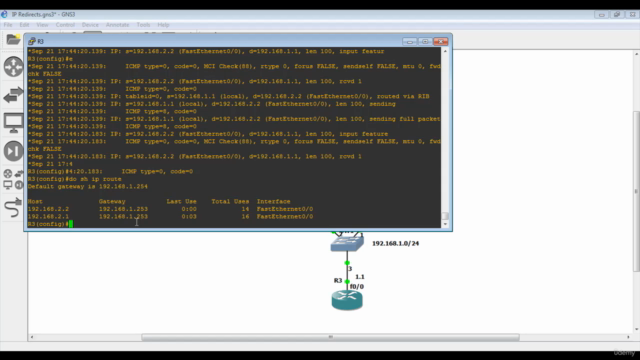This screenshot has width=640, height=360.
Task: Click host 192.168.2.2 in route table
Action: [x=48, y=209]
